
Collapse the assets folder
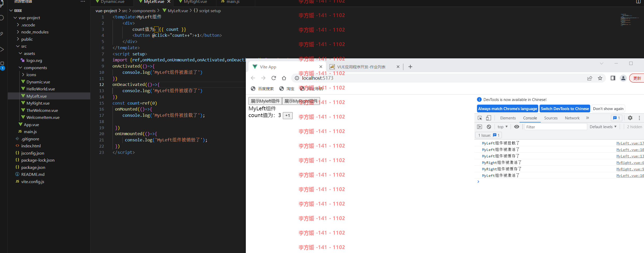[20, 53]
